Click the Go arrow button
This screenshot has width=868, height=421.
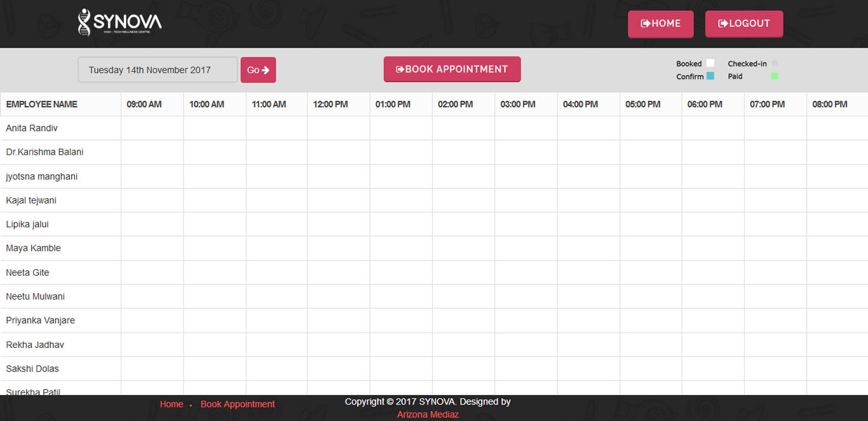[x=258, y=70]
